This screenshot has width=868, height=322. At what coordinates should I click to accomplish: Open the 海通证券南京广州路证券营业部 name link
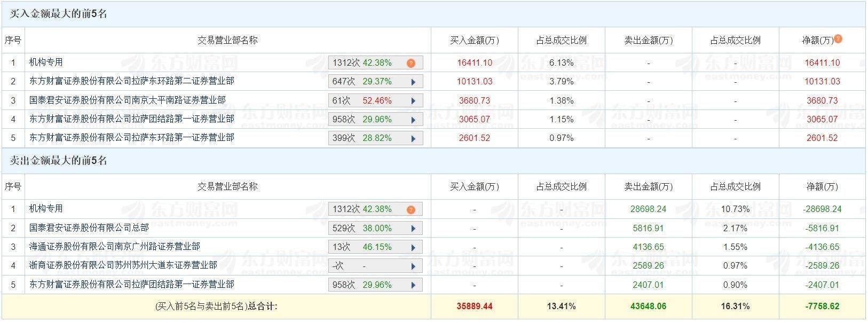coord(115,247)
